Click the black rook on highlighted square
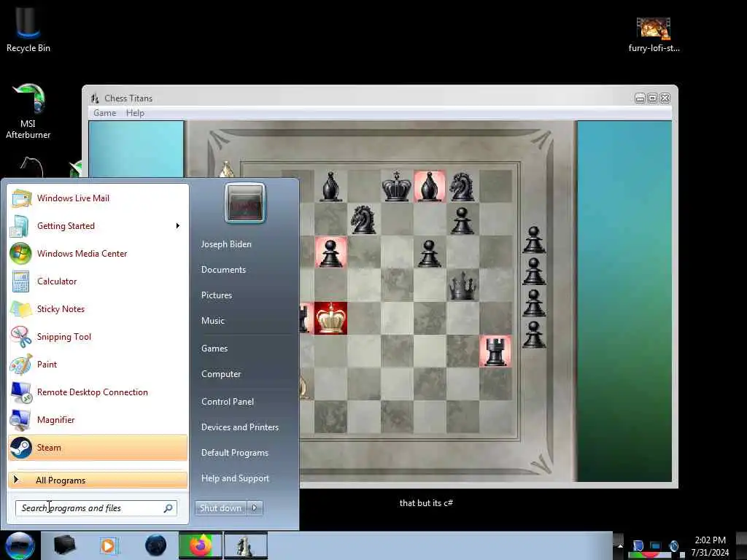Viewport: 747px width, 560px height. (x=495, y=351)
